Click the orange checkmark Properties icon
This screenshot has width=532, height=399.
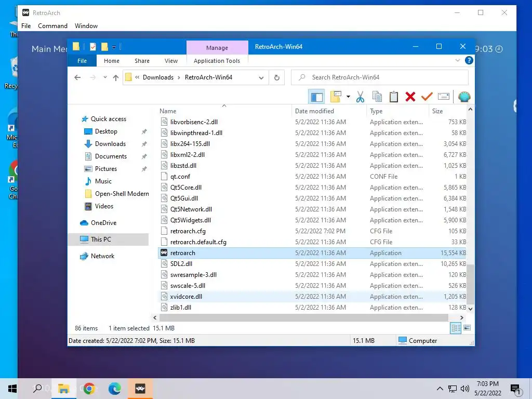[427, 97]
